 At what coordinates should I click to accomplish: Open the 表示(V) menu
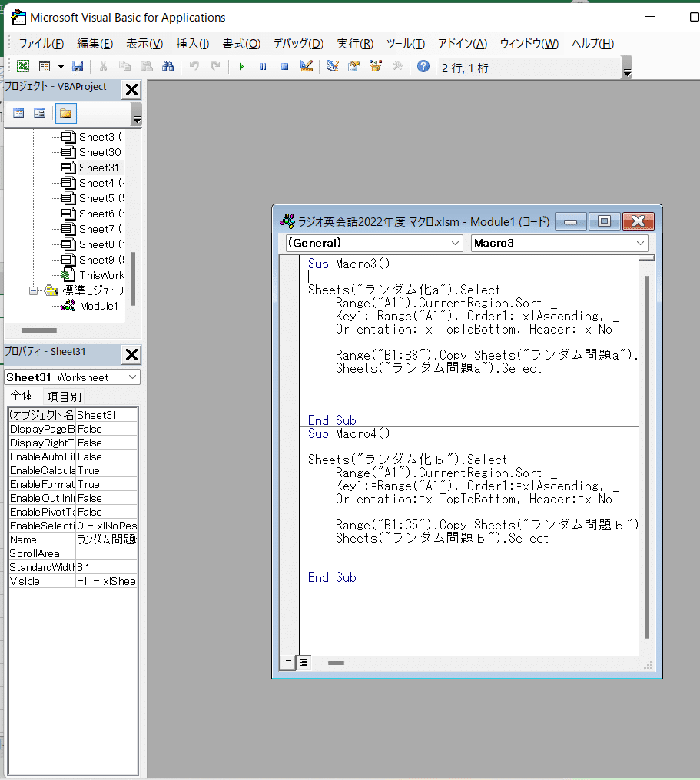coord(144,44)
